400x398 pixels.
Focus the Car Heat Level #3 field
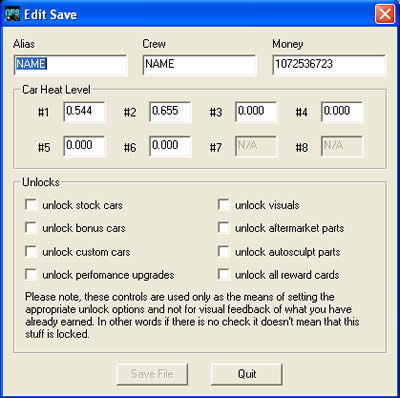coord(256,112)
